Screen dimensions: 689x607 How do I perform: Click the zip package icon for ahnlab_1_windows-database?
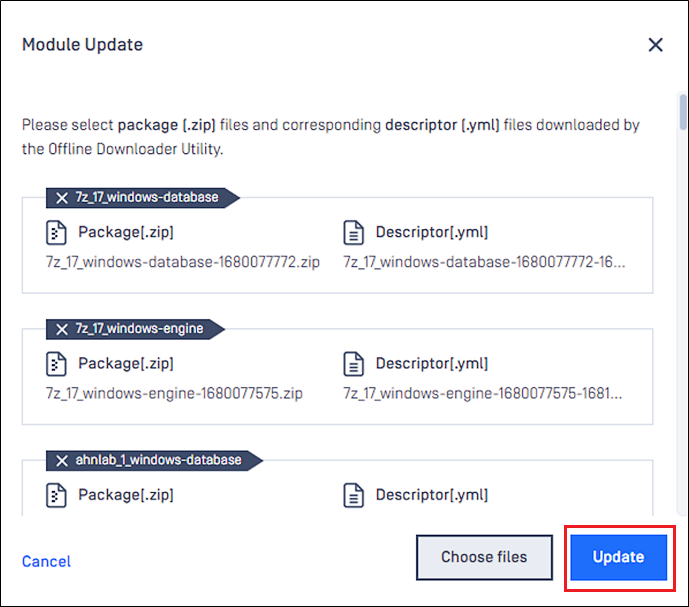coord(56,495)
